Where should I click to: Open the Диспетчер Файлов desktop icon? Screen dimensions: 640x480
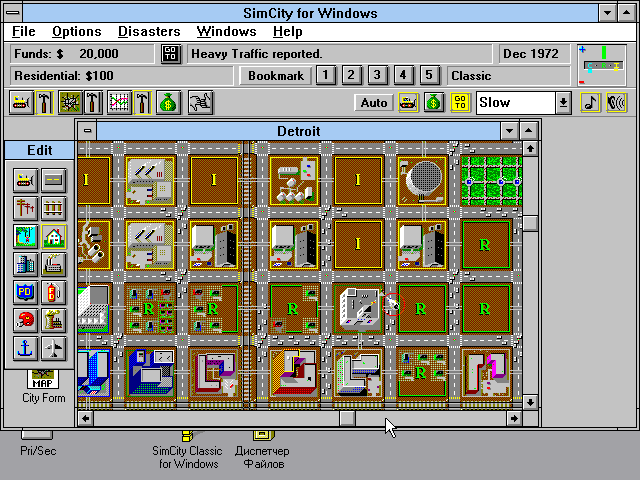(x=262, y=449)
